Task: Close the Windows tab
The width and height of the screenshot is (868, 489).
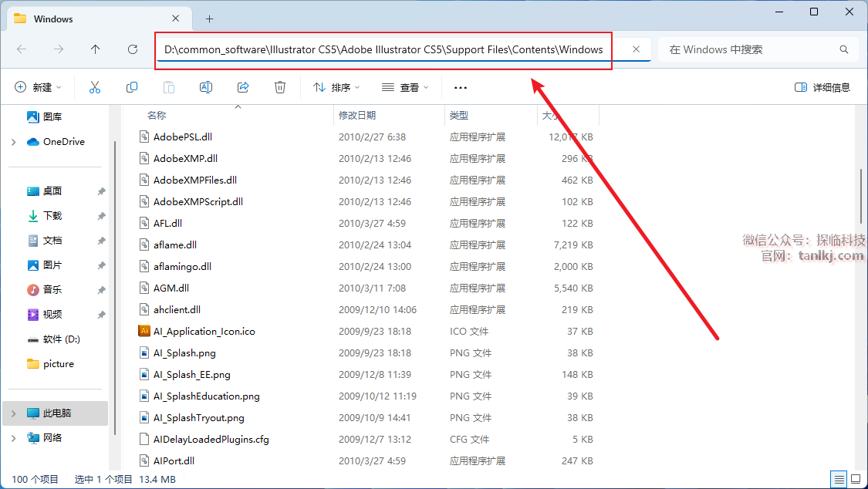Action: click(175, 19)
